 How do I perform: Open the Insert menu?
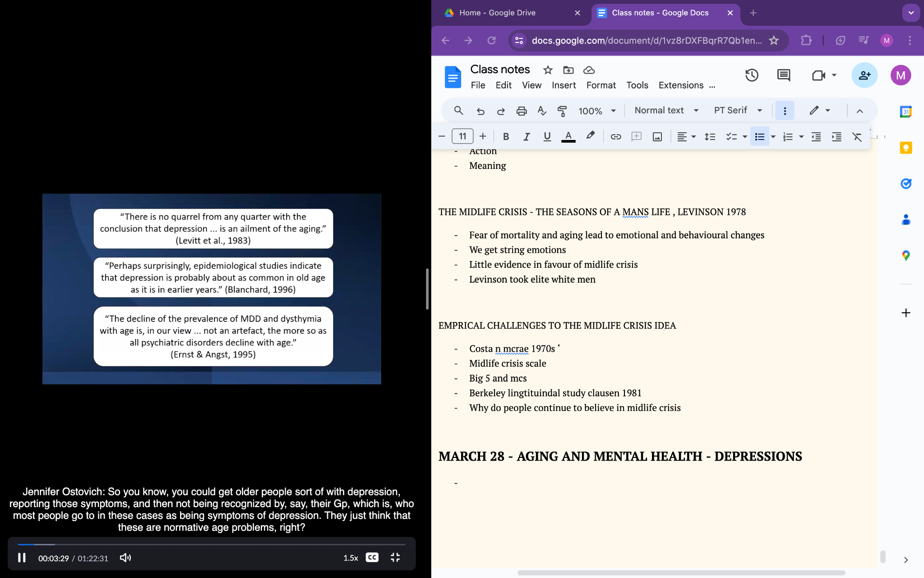pyautogui.click(x=564, y=85)
